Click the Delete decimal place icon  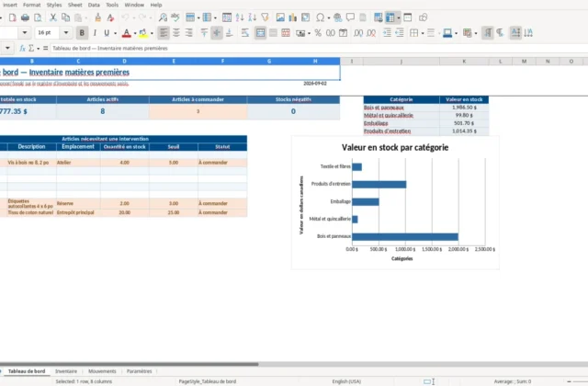pyautogui.click(x=371, y=33)
